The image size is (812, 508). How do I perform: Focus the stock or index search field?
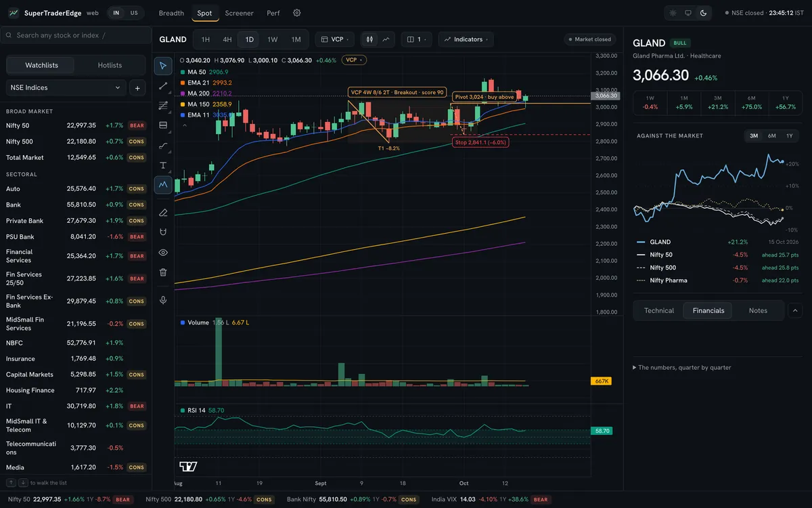76,35
